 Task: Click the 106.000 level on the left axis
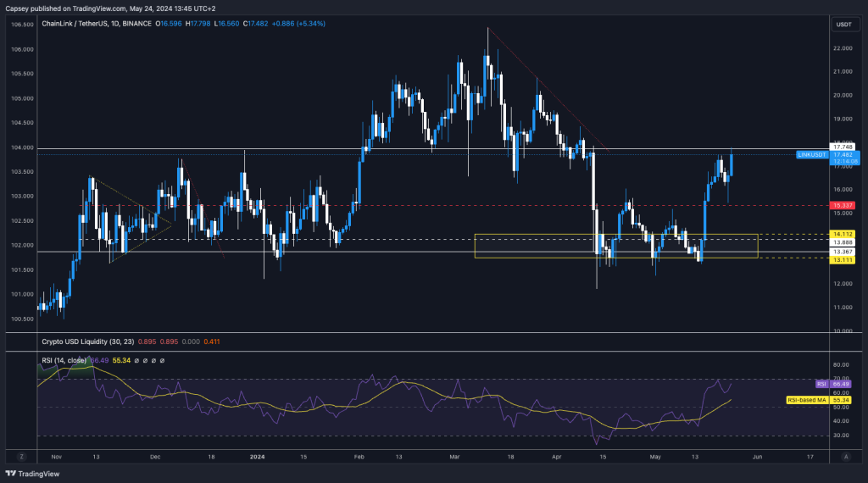(x=22, y=49)
